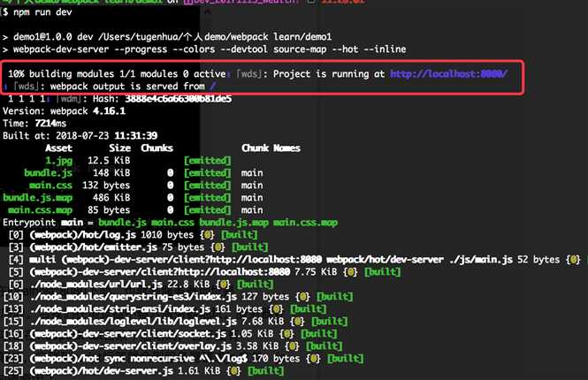
Task: Click the '148 KiB' size value
Action: click(x=111, y=172)
